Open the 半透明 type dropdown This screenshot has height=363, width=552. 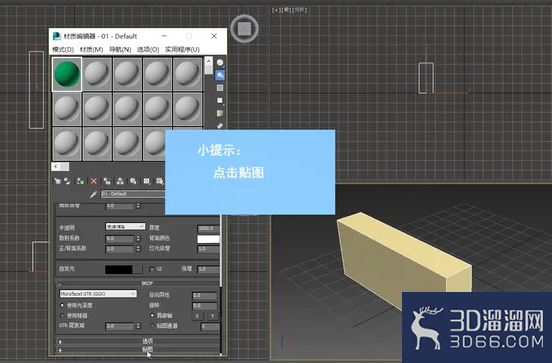[x=125, y=226]
